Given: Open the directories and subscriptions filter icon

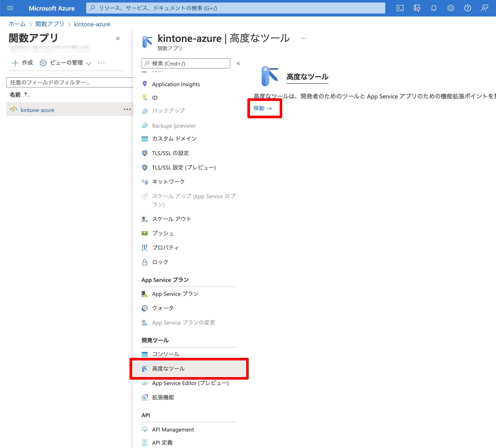Looking at the screenshot, I should click(417, 8).
